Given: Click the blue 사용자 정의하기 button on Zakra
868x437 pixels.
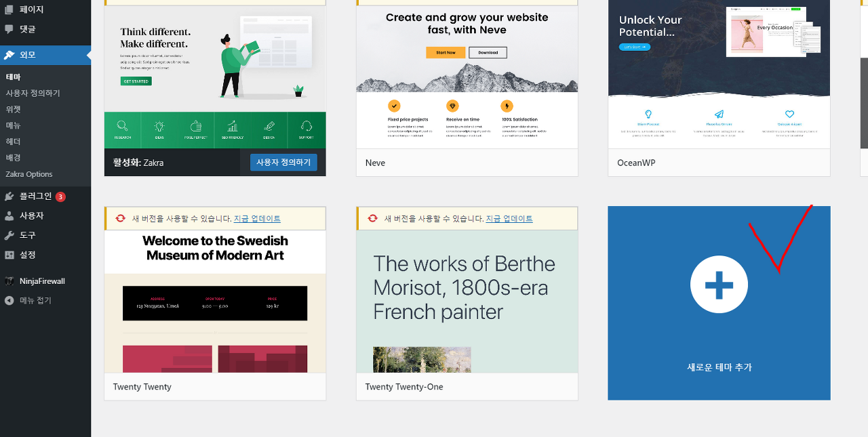Looking at the screenshot, I should pyautogui.click(x=283, y=163).
